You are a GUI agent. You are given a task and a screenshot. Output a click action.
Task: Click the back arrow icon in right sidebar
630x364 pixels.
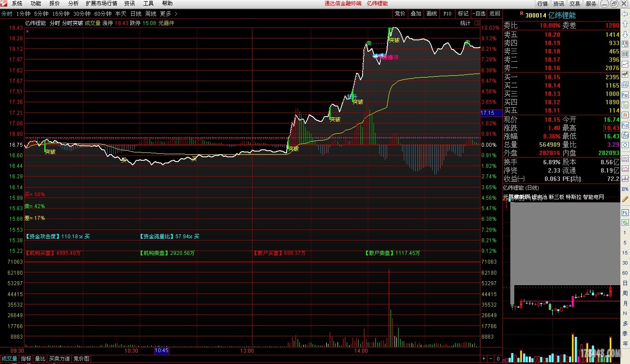click(x=625, y=14)
